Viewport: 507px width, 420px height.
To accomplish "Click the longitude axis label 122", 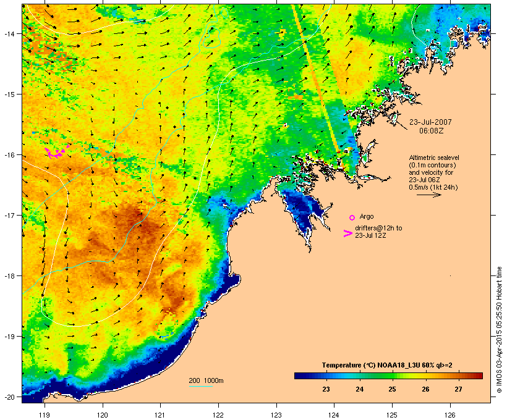I will click(x=218, y=415).
